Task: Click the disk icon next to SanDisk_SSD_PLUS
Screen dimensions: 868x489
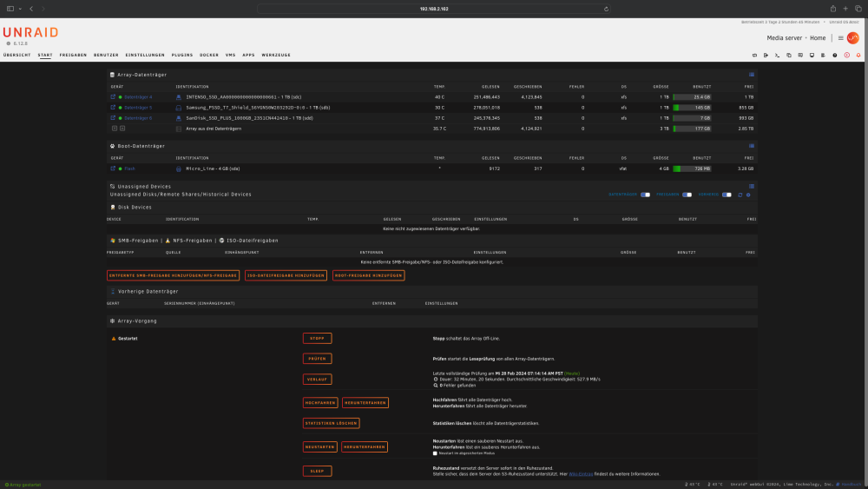Action: tap(178, 118)
